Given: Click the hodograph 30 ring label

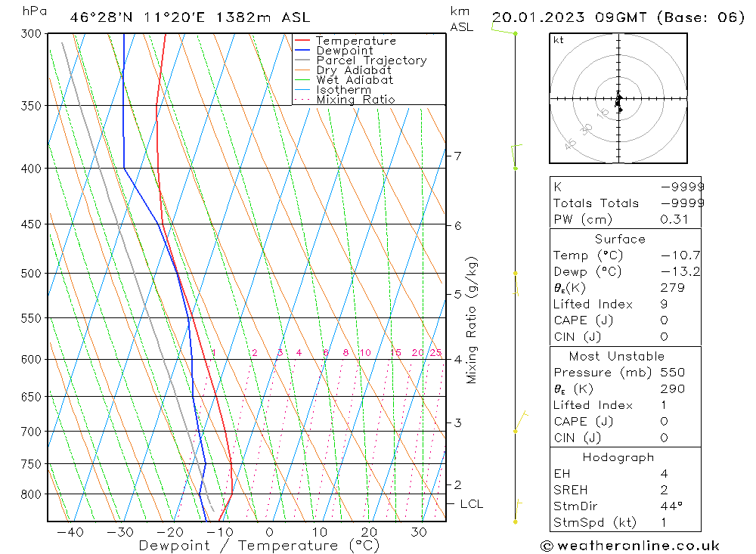Looking at the screenshot, I should click(x=587, y=129).
